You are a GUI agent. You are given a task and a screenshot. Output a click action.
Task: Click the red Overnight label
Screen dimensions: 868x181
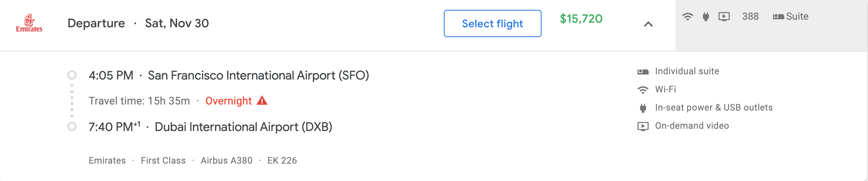tap(228, 101)
